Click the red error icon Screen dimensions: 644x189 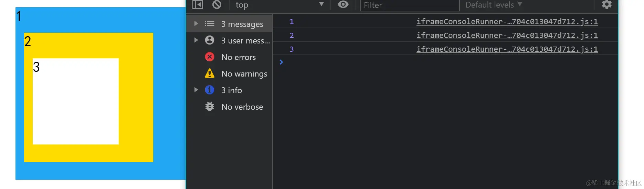[210, 57]
